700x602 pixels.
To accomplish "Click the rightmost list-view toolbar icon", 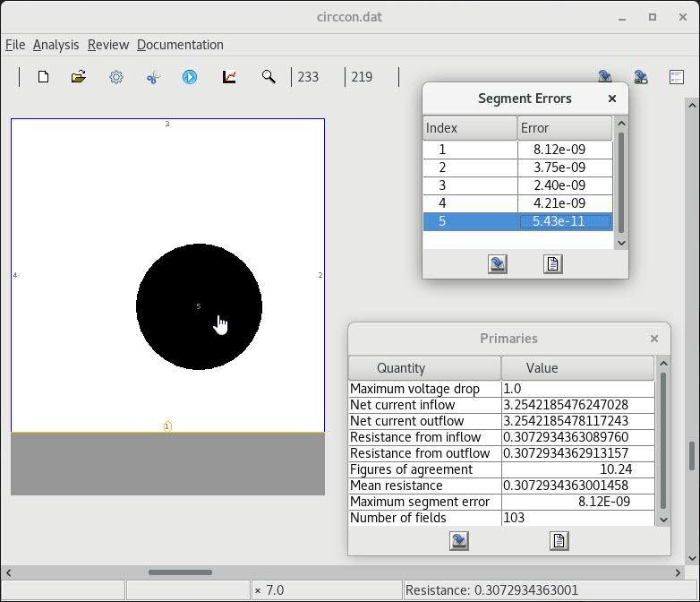I will pyautogui.click(x=677, y=77).
